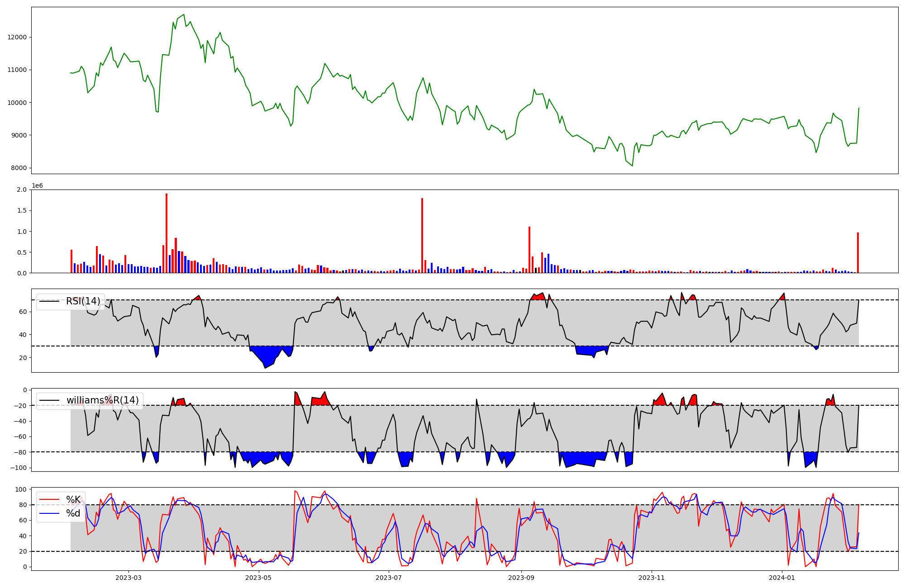This screenshot has height=588, width=905.
Task: Click the 1.5 tick on the volume axis
Action: [23, 211]
